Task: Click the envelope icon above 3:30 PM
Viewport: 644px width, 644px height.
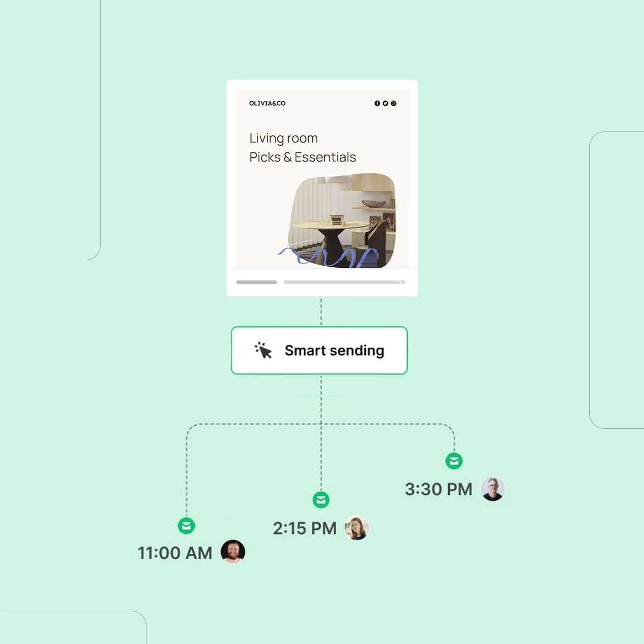Action: 454,461
